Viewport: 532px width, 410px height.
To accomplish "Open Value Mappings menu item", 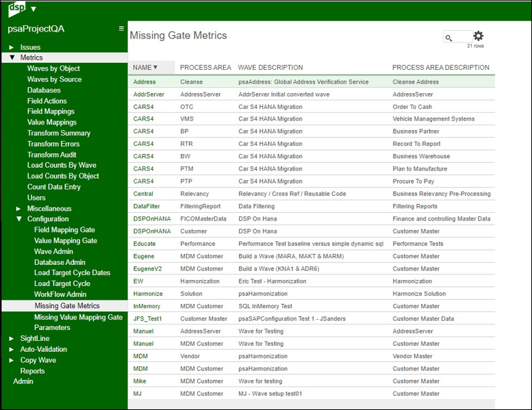I will [x=52, y=123].
